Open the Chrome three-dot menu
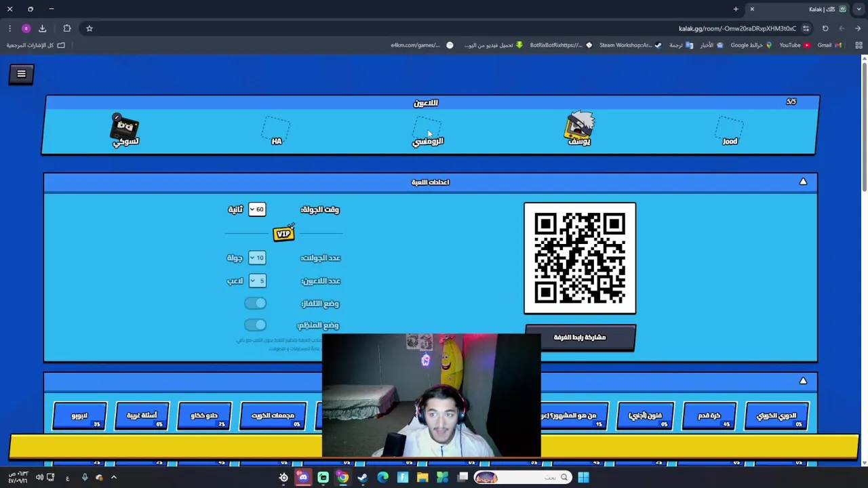Screen dimensions: 868x488 coord(9,28)
